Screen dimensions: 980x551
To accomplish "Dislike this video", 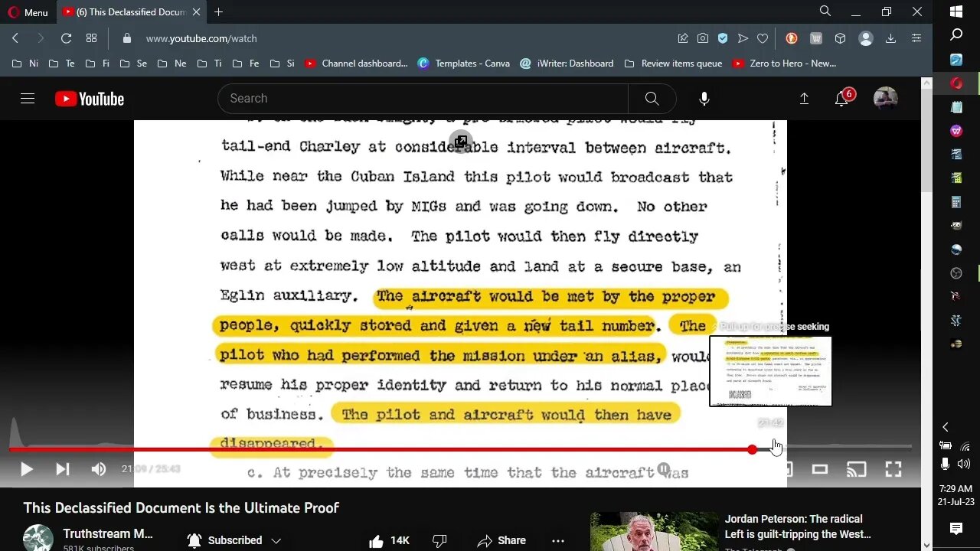I will click(439, 540).
